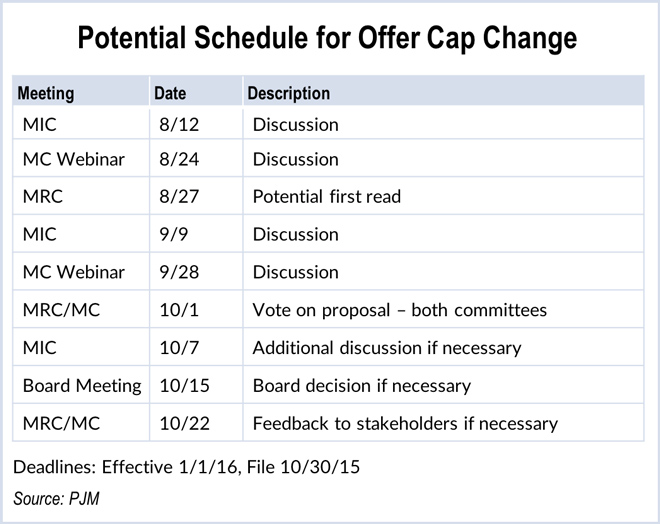Viewport: 660px width, 524px height.
Task: Select the Description column header
Action: pos(289,94)
